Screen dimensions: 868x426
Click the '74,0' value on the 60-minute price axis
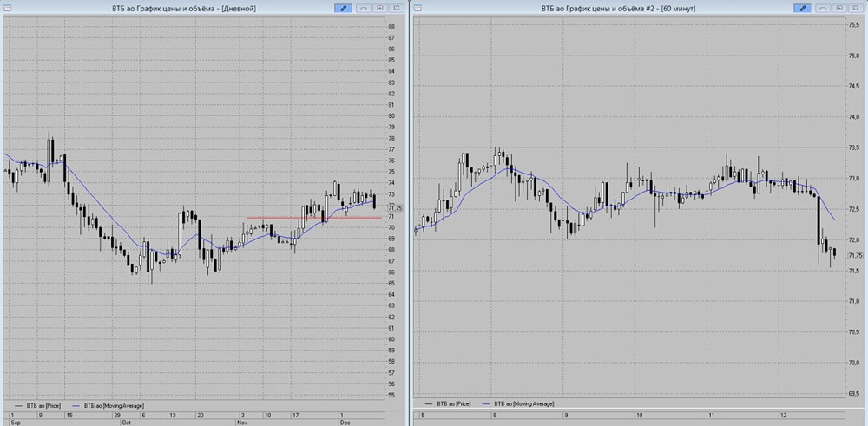(854, 117)
